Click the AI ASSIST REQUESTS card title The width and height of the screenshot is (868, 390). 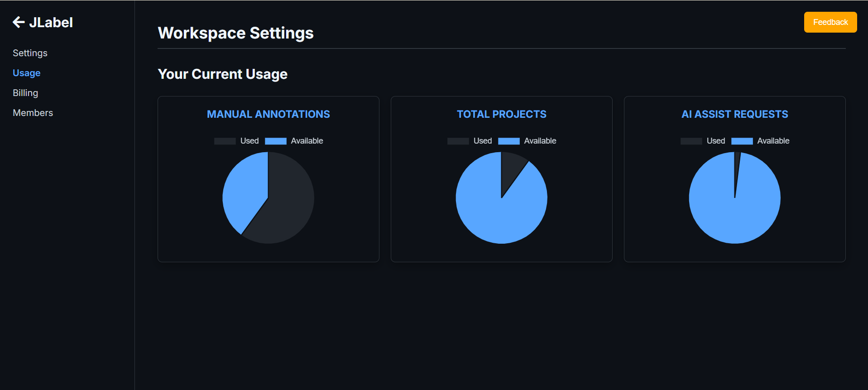(734, 114)
